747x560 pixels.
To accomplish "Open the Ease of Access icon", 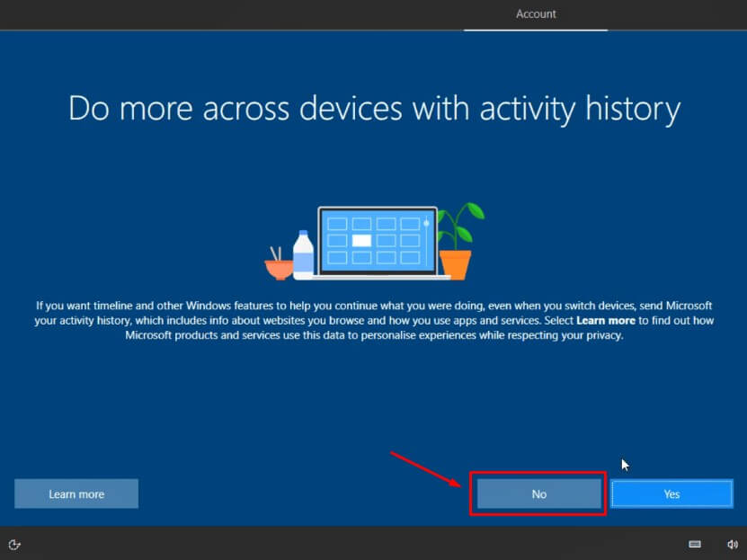I will coord(14,545).
